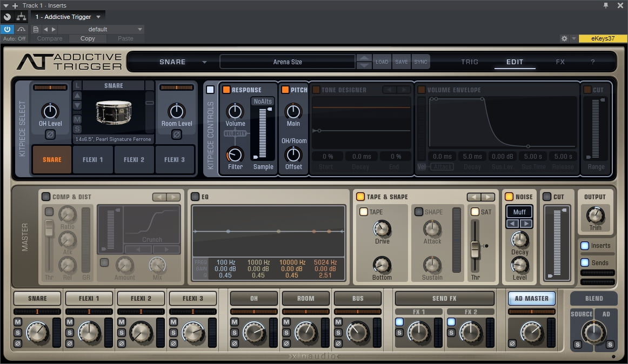628x364 pixels.
Task: Mute the kitpiece using M beside snare image
Action: click(x=77, y=119)
